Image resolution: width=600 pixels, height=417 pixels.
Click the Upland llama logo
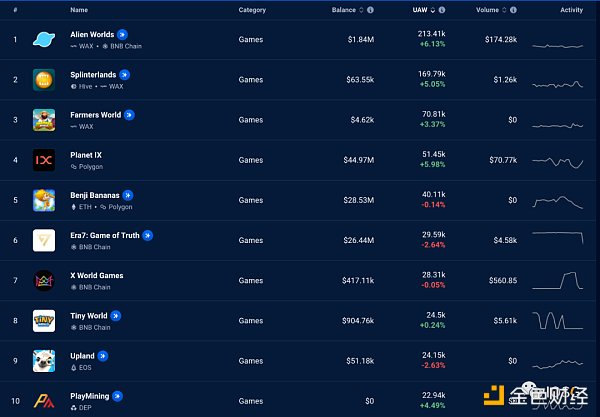[x=44, y=361]
